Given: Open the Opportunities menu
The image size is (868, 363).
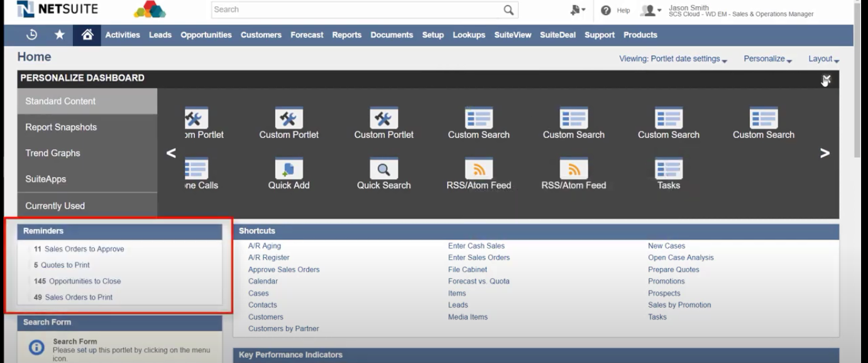Looking at the screenshot, I should [x=206, y=35].
